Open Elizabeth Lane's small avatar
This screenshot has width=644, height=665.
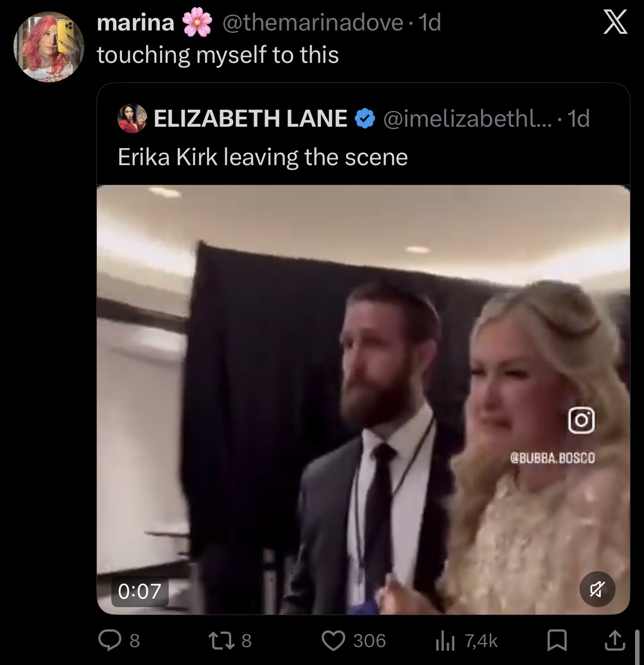coord(132,119)
